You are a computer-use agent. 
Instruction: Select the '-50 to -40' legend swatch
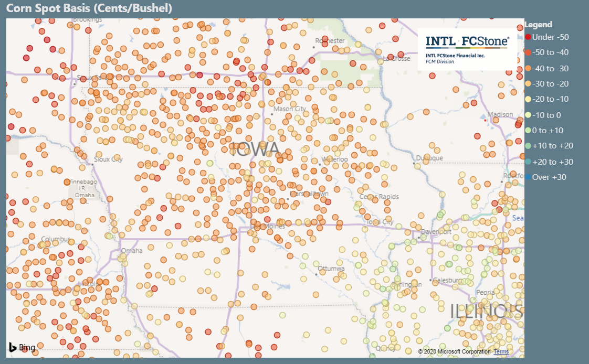[528, 52]
